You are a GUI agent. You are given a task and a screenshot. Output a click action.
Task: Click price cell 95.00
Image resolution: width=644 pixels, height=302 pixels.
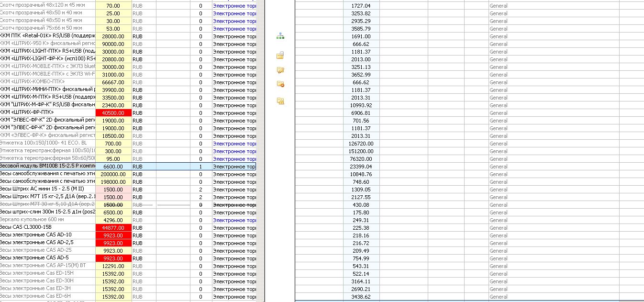113,159
